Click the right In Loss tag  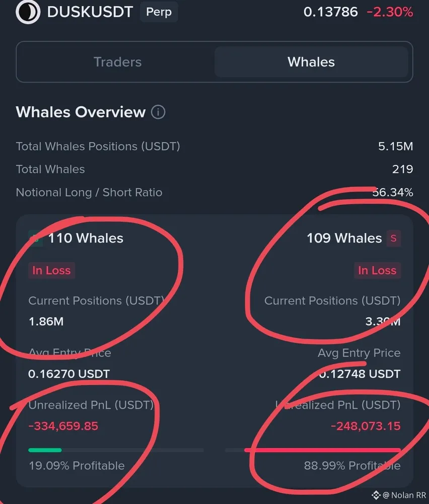coord(377,270)
